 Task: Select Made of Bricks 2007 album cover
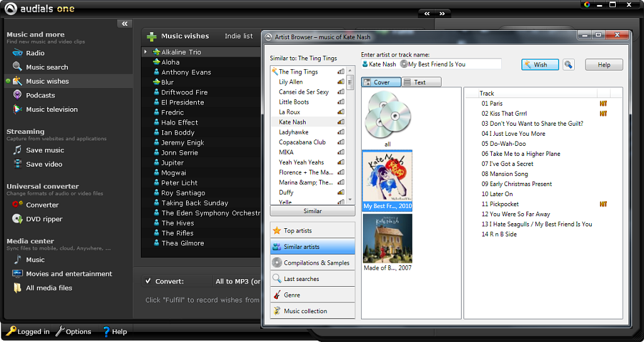tap(387, 243)
